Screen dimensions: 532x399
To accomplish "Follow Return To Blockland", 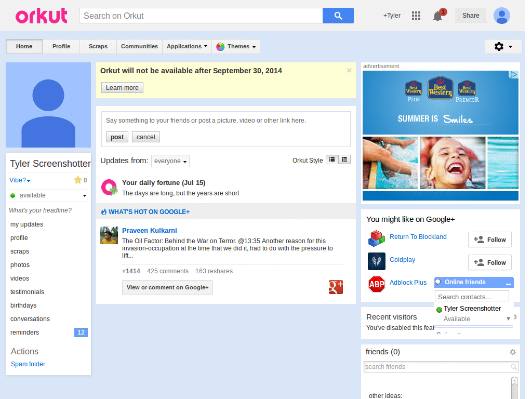I will pyautogui.click(x=489, y=240).
